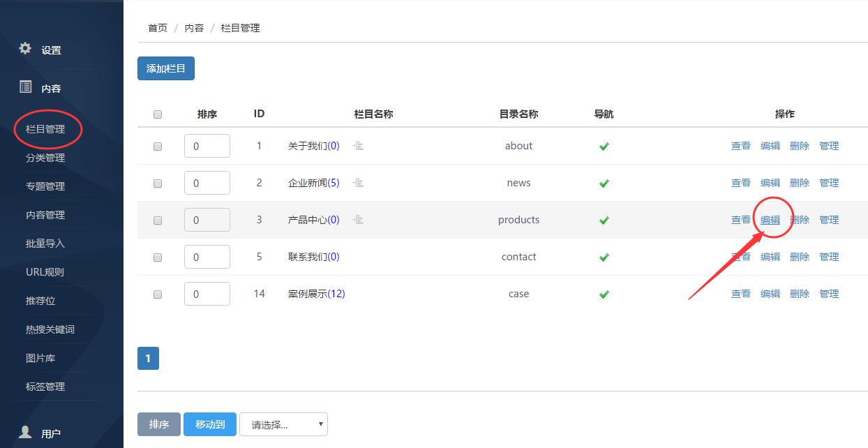Click the settings gear icon in sidebar
Image resolution: width=868 pixels, height=448 pixels.
(25, 49)
